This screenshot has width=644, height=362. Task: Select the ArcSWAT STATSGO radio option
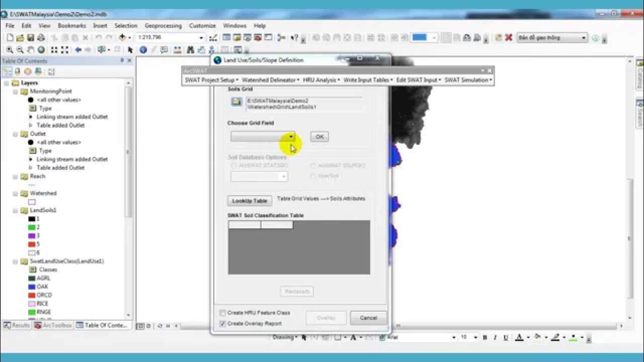click(233, 165)
